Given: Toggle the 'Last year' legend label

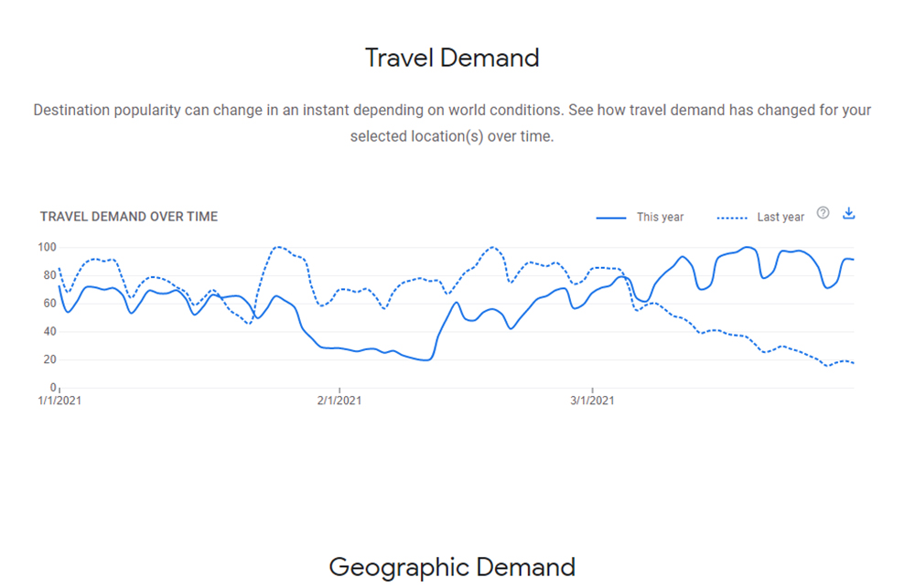Looking at the screenshot, I should pyautogui.click(x=780, y=218).
